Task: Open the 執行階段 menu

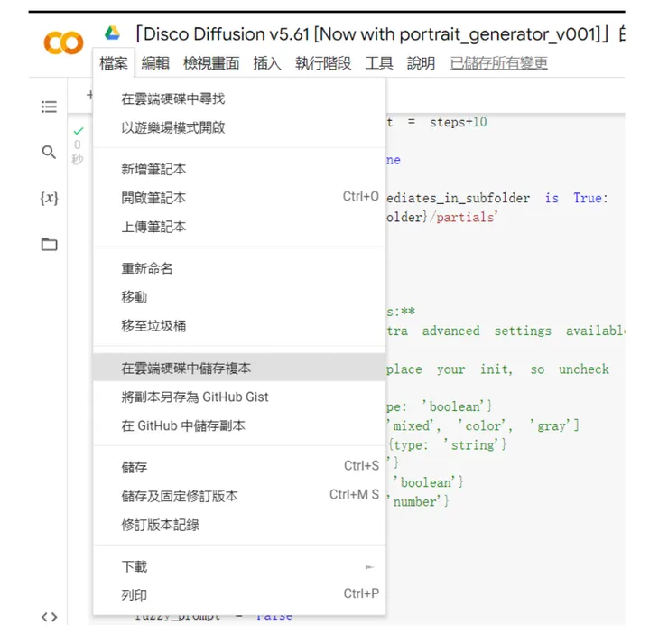Action: point(323,63)
